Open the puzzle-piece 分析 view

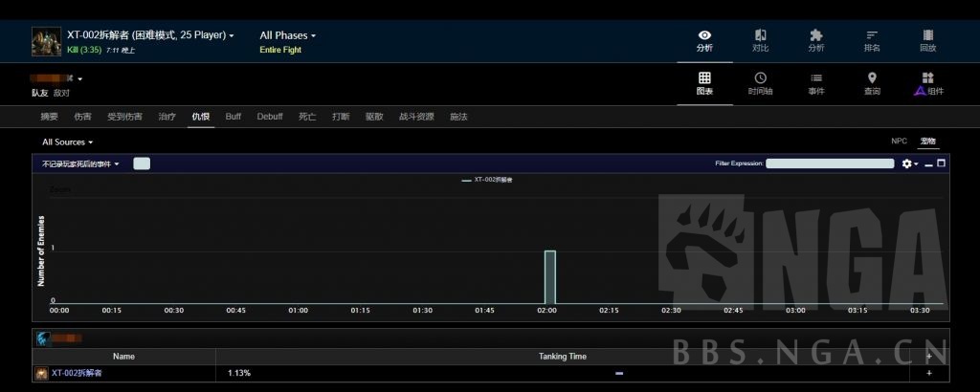[816, 41]
